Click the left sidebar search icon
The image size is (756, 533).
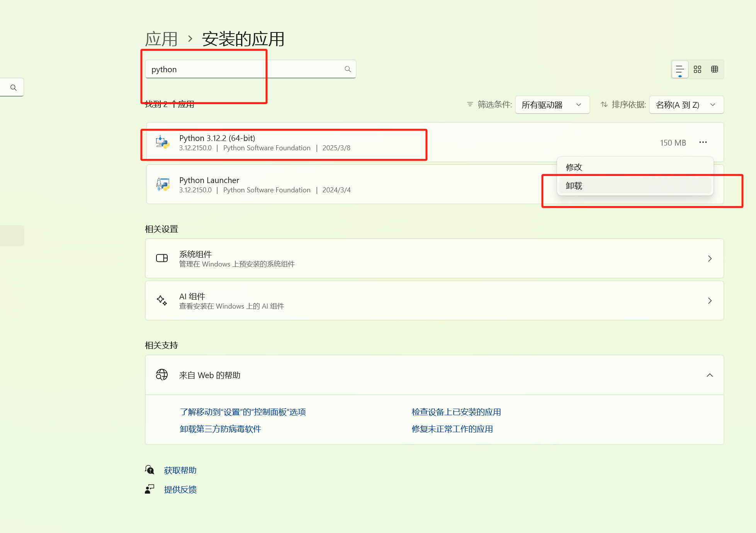point(14,88)
